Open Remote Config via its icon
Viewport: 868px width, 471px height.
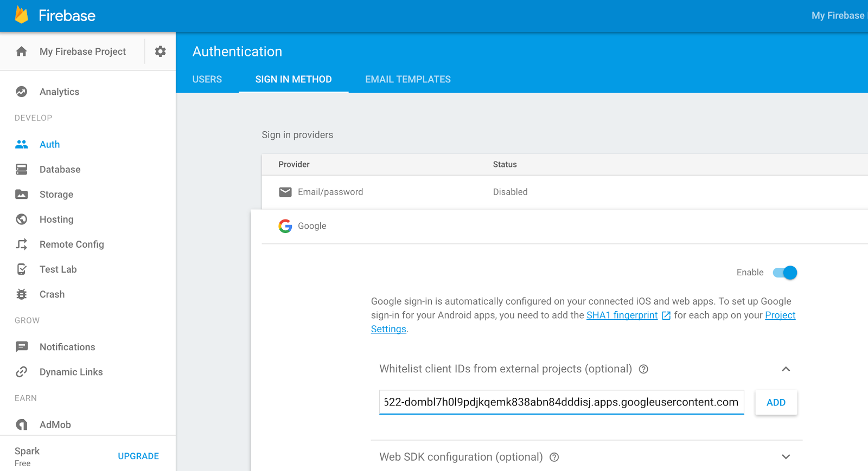pos(22,244)
